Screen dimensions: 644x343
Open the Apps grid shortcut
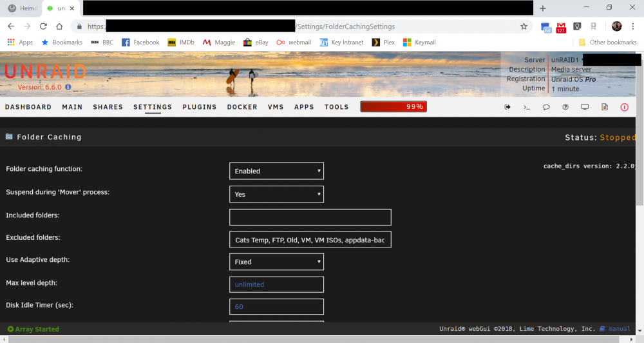[x=20, y=43]
